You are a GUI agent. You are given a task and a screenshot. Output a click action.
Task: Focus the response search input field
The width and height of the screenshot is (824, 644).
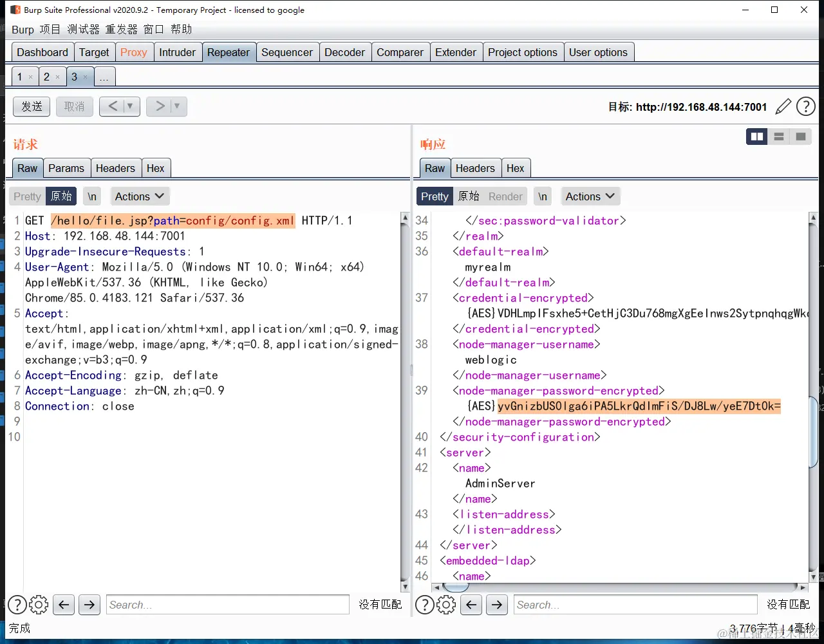[635, 605]
